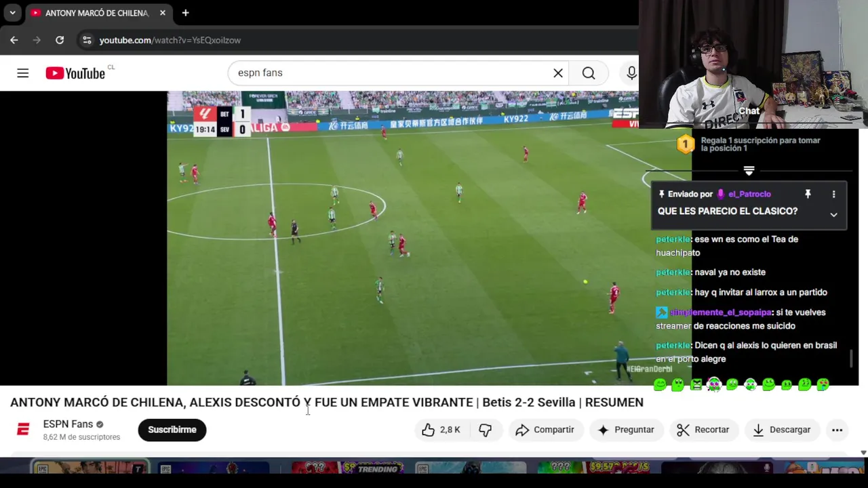Click 'naval ya no existe' chat message
Viewport: 868px width, 488px height.
click(x=730, y=272)
